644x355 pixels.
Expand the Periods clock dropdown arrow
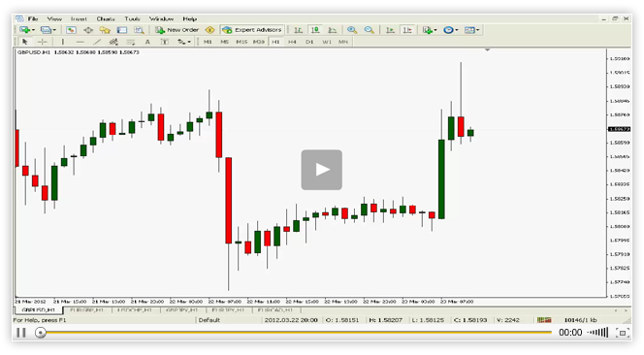pyautogui.click(x=457, y=30)
